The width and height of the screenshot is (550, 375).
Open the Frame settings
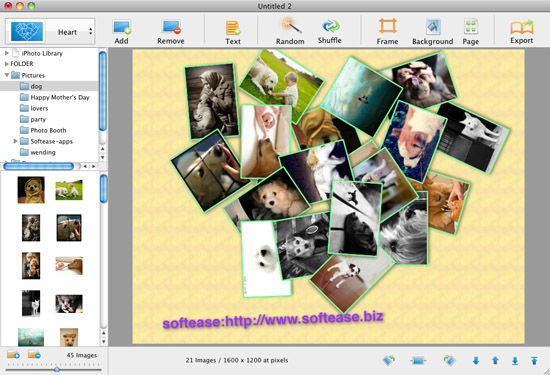click(387, 32)
